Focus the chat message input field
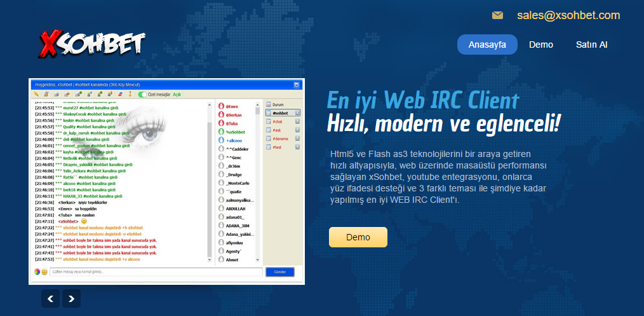The height and width of the screenshot is (316, 644). coord(156,271)
